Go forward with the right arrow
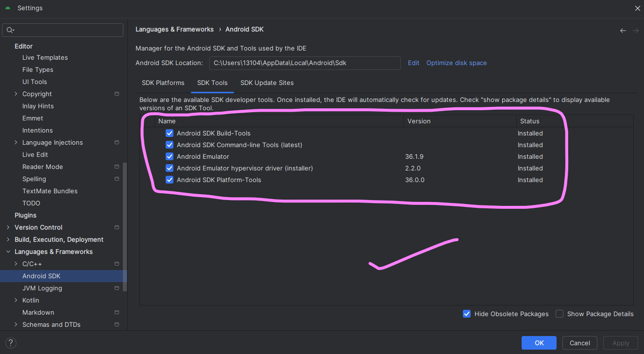This screenshot has height=354, width=644. click(x=636, y=31)
